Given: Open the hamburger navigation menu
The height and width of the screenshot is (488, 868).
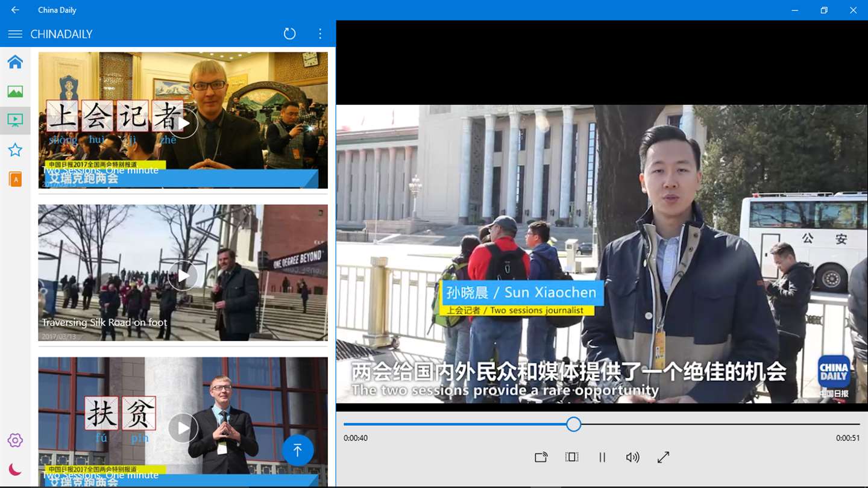Looking at the screenshot, I should (15, 34).
